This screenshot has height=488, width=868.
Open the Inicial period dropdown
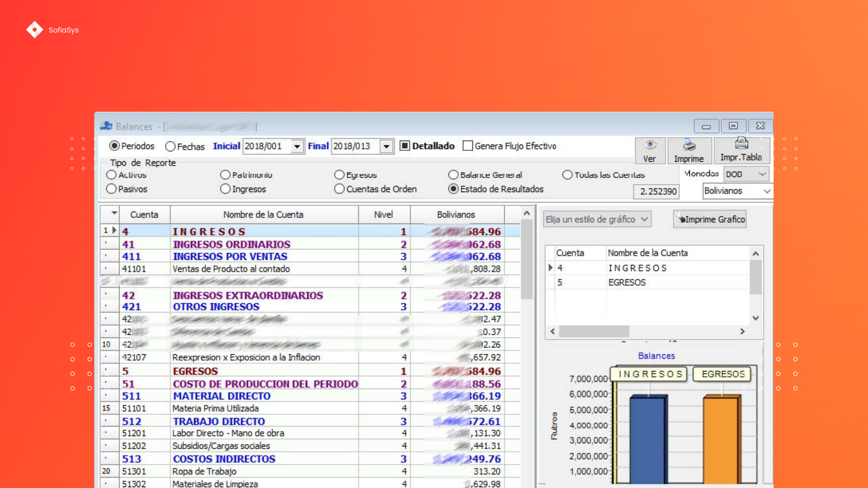297,146
